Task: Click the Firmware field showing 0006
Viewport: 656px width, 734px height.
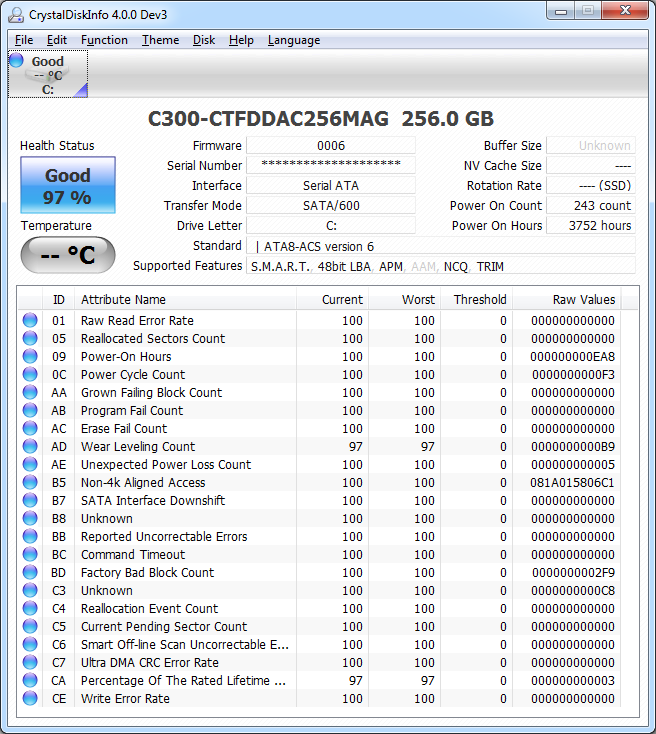Action: (x=331, y=146)
